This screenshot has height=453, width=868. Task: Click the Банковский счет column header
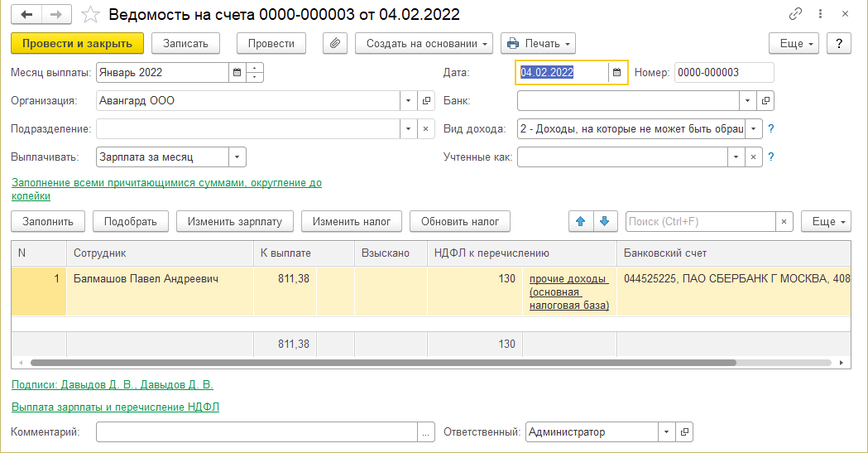point(734,253)
